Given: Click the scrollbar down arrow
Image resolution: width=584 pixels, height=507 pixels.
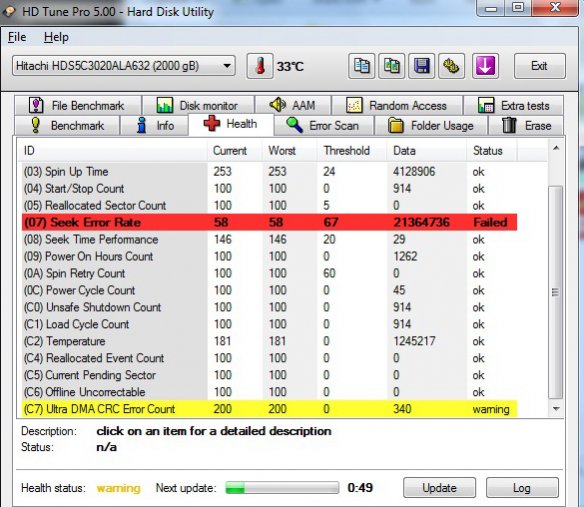Looking at the screenshot, I should [556, 409].
